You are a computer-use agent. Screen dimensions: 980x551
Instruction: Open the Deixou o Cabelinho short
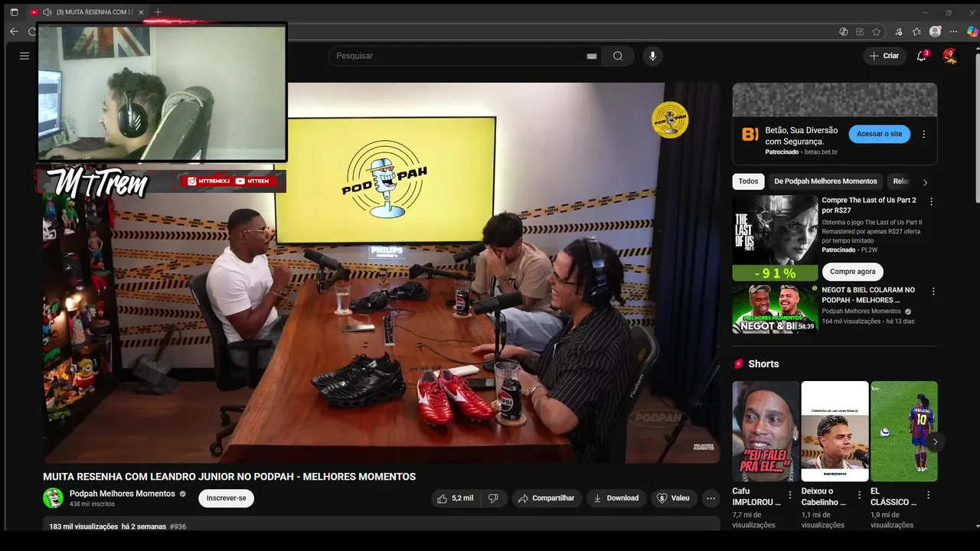pyautogui.click(x=835, y=432)
